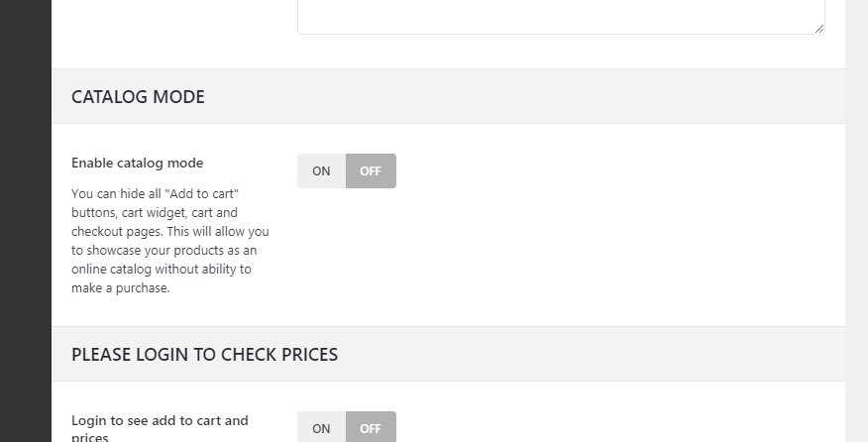The width and height of the screenshot is (868, 442).
Task: Click the PLEASE LOGIN TO CHECK PRICES heading
Action: tap(204, 355)
